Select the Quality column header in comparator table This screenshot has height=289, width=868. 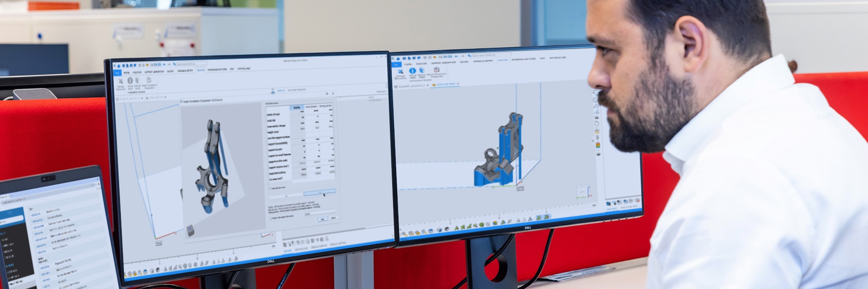297,107
